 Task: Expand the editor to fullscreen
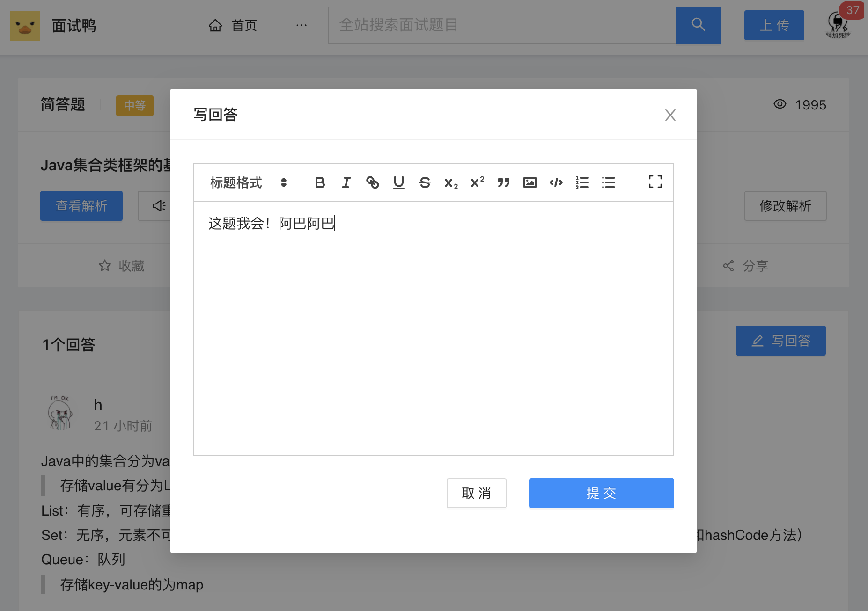coord(655,182)
